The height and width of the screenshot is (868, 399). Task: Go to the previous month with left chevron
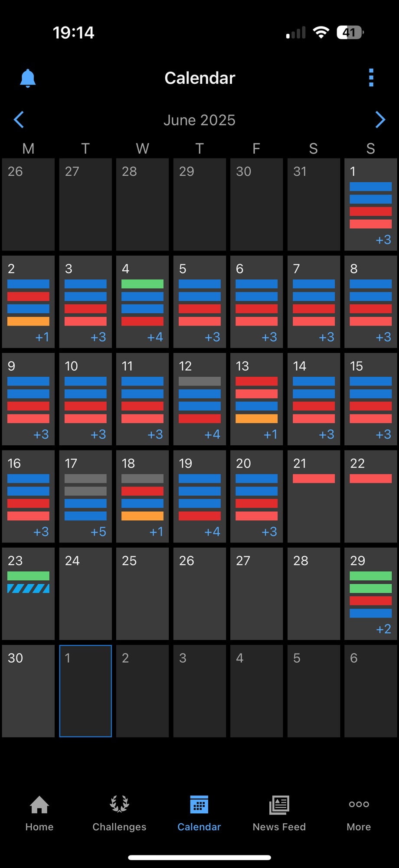(19, 120)
